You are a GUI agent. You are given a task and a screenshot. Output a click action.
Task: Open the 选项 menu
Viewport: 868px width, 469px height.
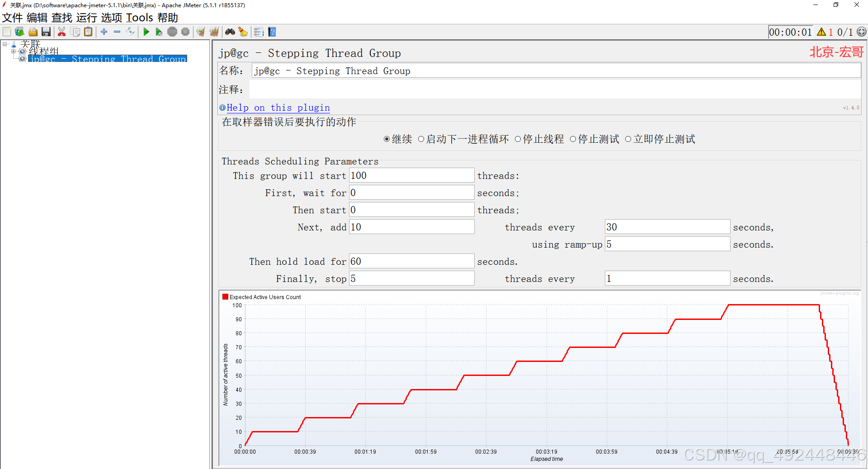coord(112,18)
